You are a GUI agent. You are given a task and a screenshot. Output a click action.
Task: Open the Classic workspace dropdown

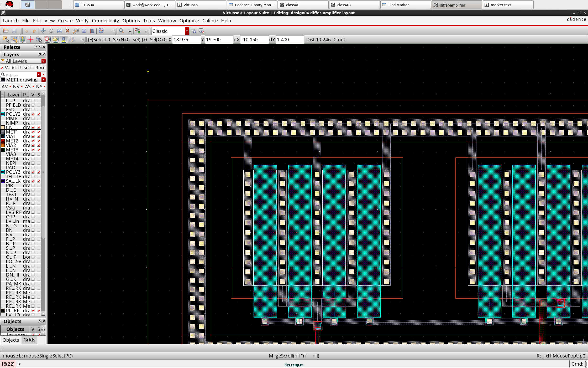click(x=187, y=31)
